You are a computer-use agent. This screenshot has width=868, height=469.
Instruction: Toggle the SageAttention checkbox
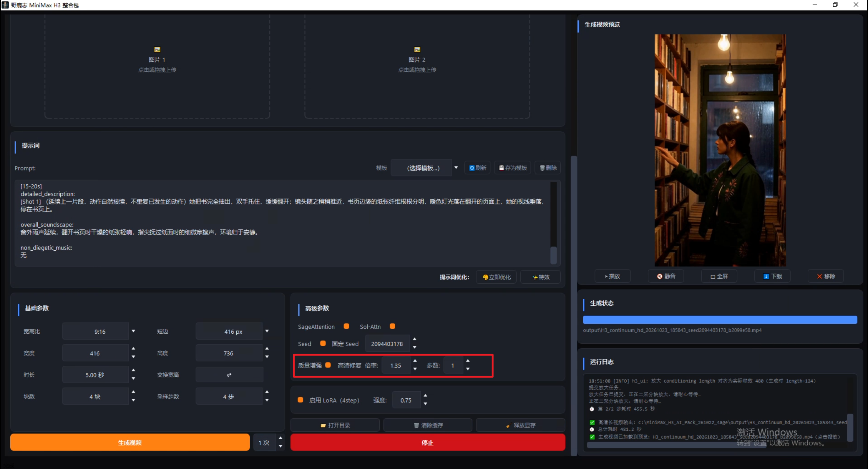(346, 326)
